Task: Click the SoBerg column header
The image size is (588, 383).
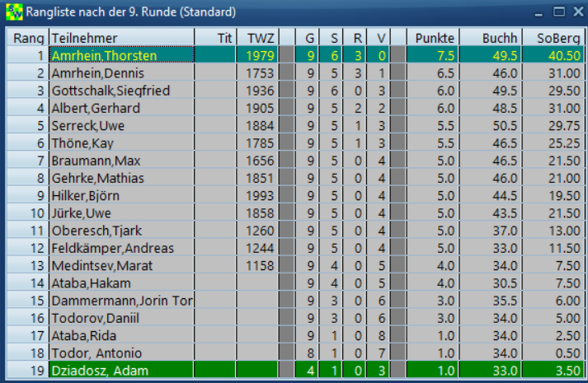Action: [x=553, y=38]
